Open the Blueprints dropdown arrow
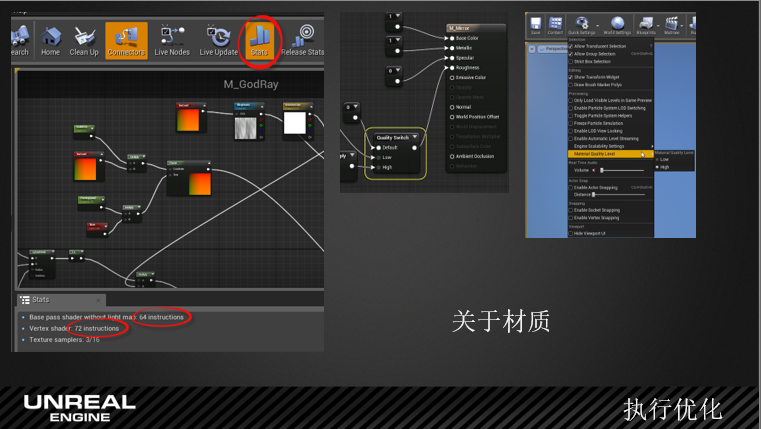The height and width of the screenshot is (429, 761). [x=658, y=26]
